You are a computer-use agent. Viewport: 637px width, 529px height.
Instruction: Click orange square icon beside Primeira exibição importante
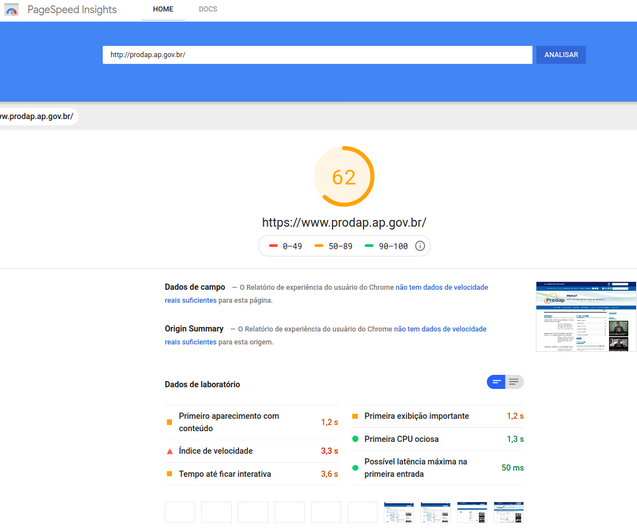click(355, 416)
